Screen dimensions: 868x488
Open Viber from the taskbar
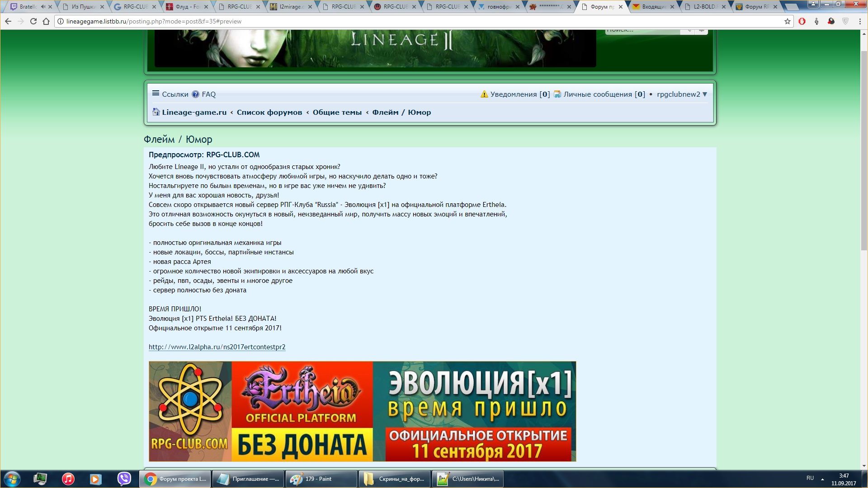point(124,479)
